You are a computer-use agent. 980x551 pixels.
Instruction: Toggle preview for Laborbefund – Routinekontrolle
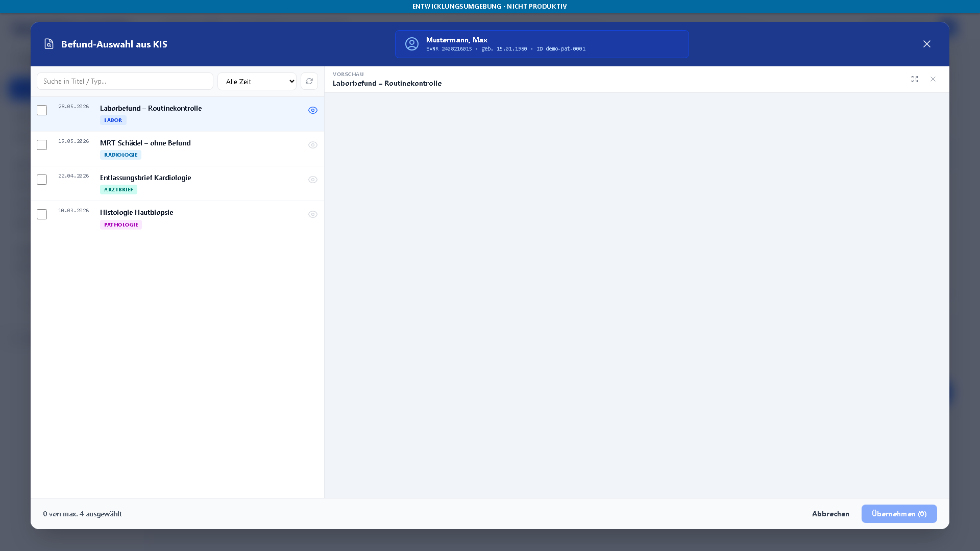point(313,110)
